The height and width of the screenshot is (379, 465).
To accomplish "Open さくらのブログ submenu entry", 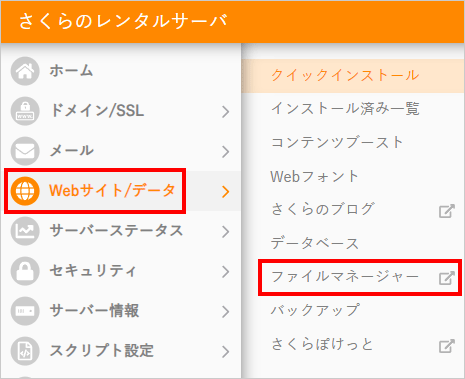I will pyautogui.click(x=323, y=209).
